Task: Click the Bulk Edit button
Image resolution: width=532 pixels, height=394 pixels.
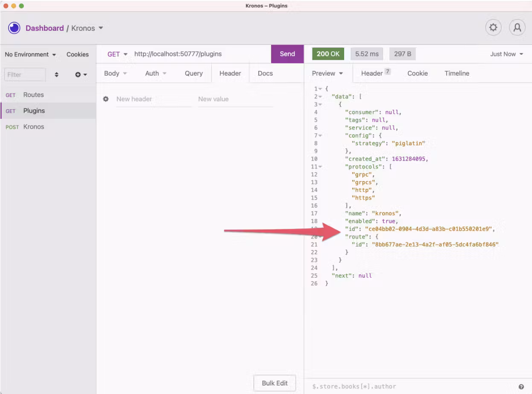Action: click(275, 383)
